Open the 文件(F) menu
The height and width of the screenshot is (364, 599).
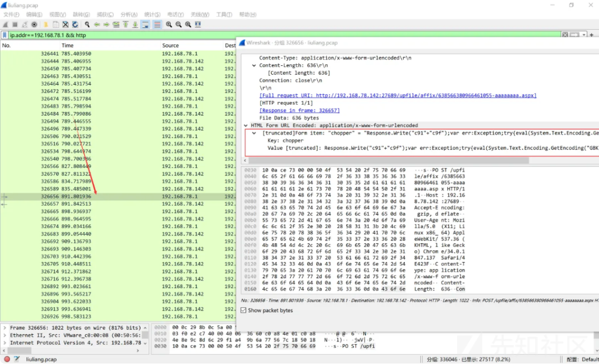[11, 14]
